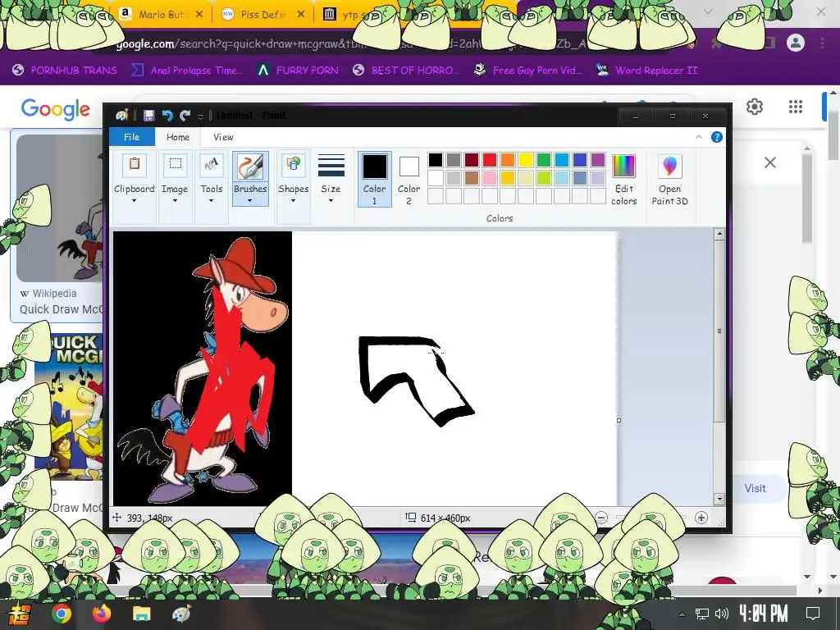Zoom in with the plus button in Paint

pos(701,518)
